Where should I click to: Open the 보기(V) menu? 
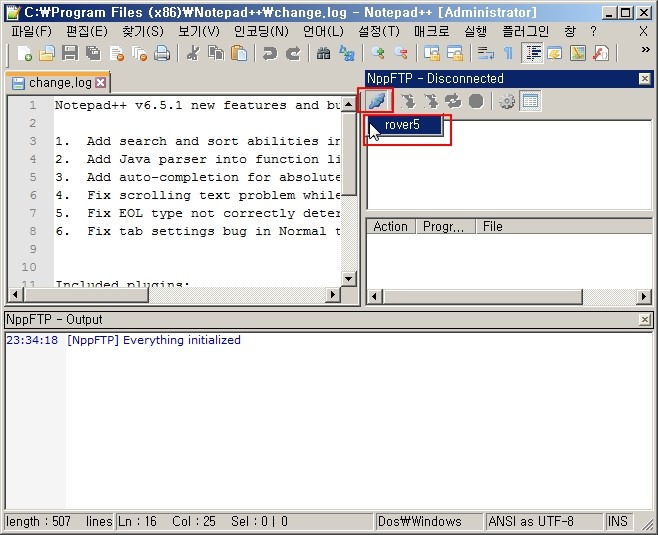[x=198, y=31]
